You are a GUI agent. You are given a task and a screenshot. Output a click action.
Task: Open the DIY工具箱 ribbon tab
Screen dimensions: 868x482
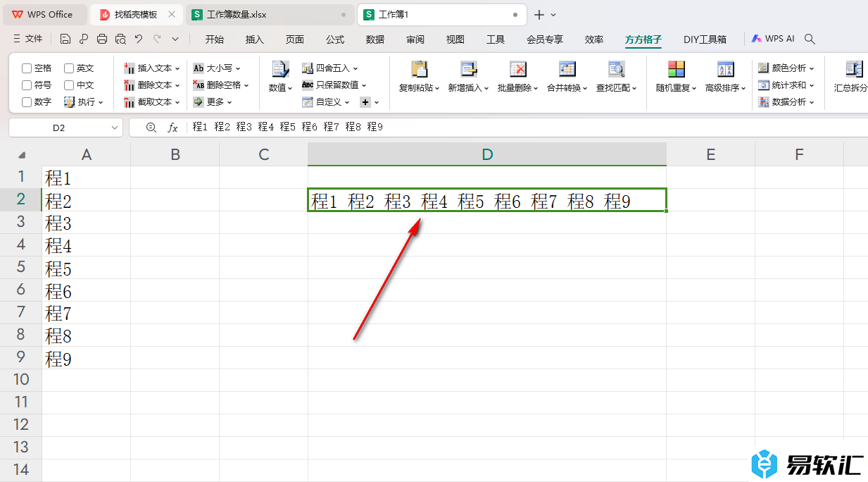pos(705,39)
